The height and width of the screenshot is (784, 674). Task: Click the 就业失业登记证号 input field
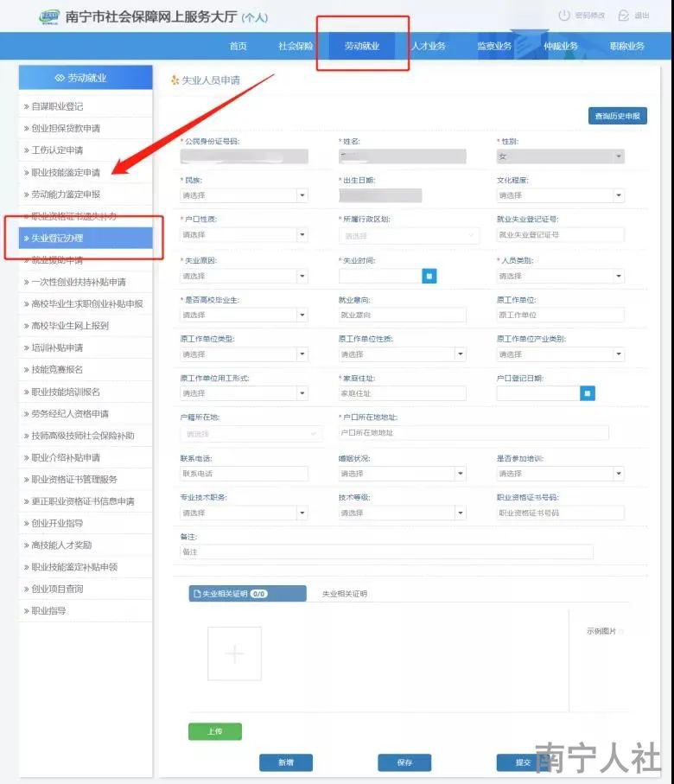(561, 234)
